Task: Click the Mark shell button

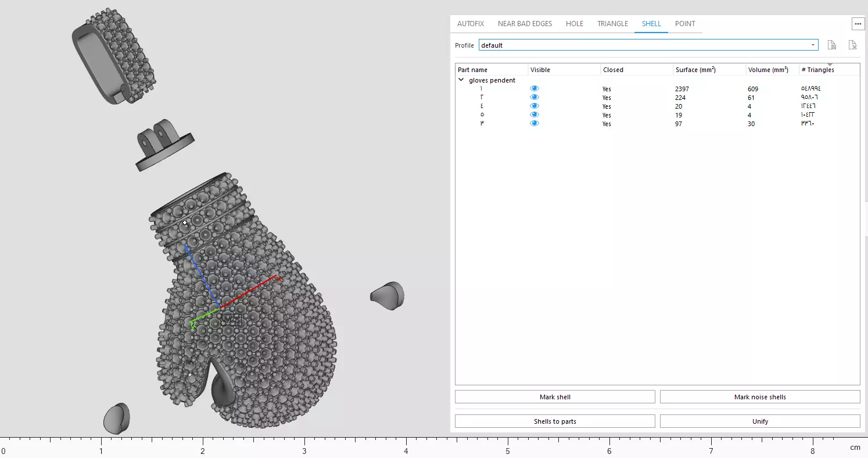Action: pos(555,397)
